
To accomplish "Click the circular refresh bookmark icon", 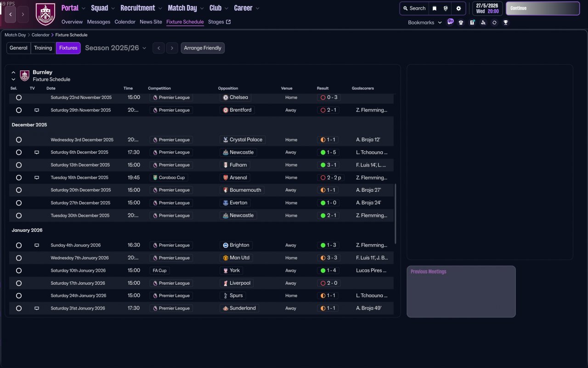I will tap(494, 23).
